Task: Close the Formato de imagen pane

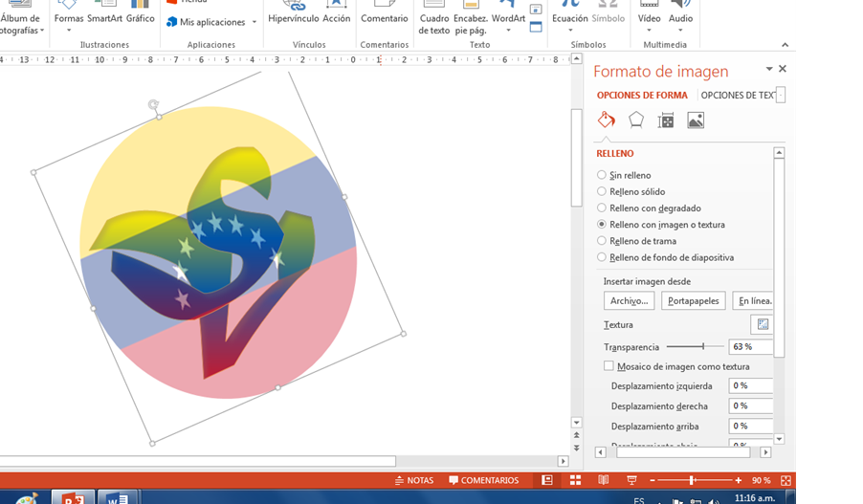Action: tap(783, 69)
